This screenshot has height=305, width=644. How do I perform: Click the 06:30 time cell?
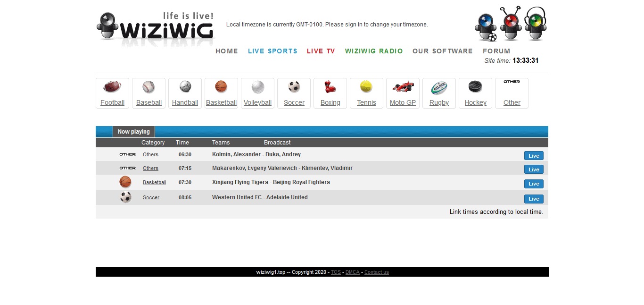tap(185, 154)
